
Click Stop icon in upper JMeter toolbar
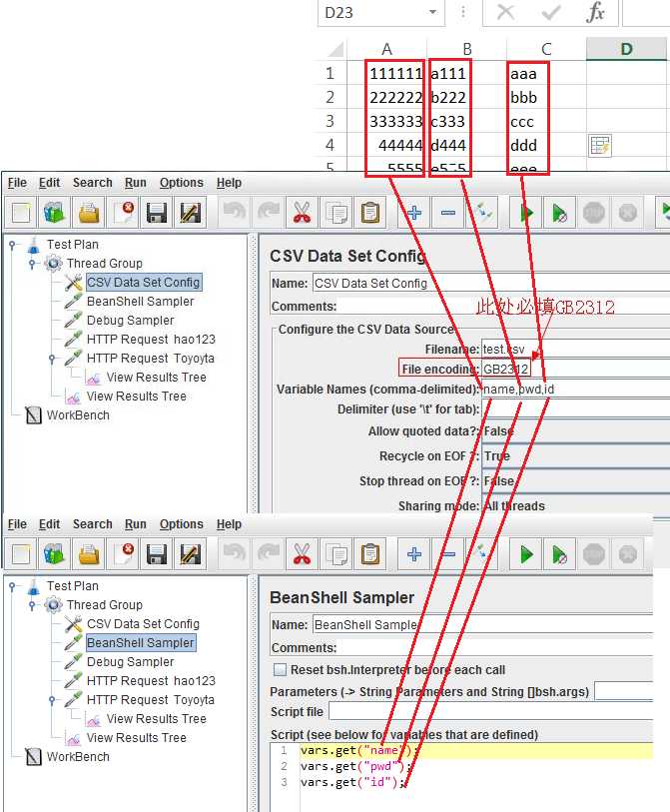(x=594, y=213)
